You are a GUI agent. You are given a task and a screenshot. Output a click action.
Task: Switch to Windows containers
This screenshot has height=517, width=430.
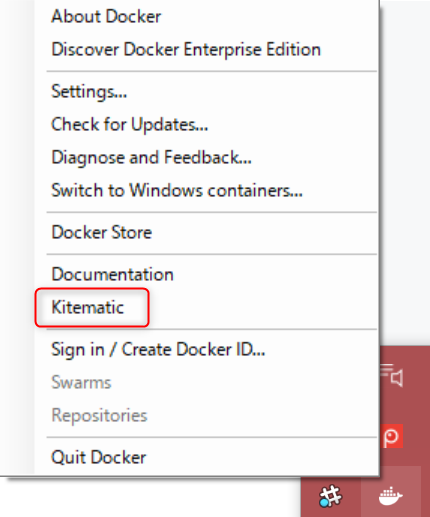pyautogui.click(x=177, y=190)
